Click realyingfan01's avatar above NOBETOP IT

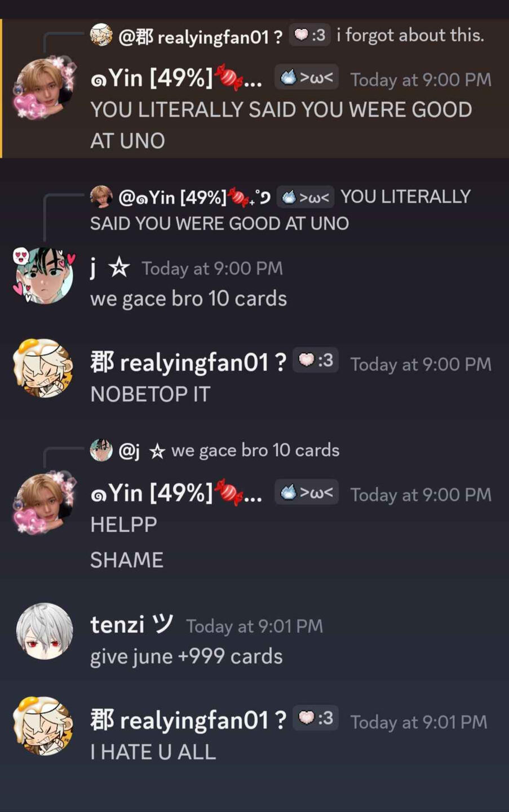[x=44, y=368]
